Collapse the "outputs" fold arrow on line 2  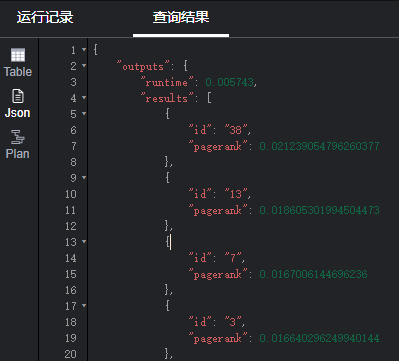click(x=84, y=66)
